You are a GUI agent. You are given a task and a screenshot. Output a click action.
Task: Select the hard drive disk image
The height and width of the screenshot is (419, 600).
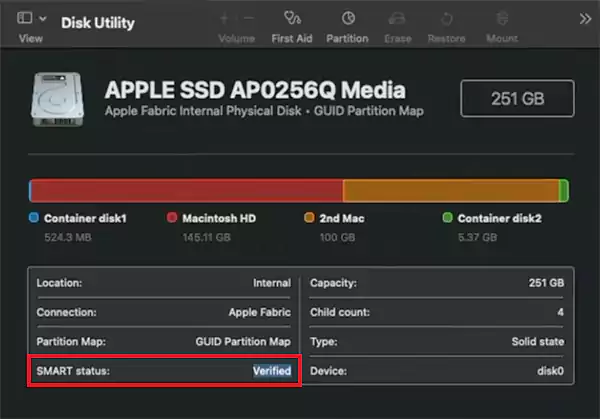(57, 99)
